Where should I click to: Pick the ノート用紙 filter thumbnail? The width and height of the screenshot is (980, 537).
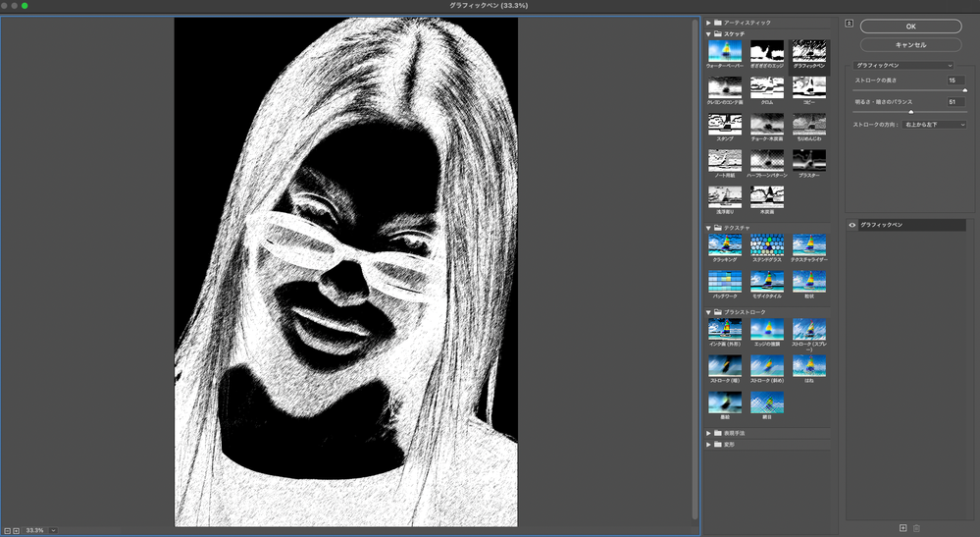coord(724,160)
